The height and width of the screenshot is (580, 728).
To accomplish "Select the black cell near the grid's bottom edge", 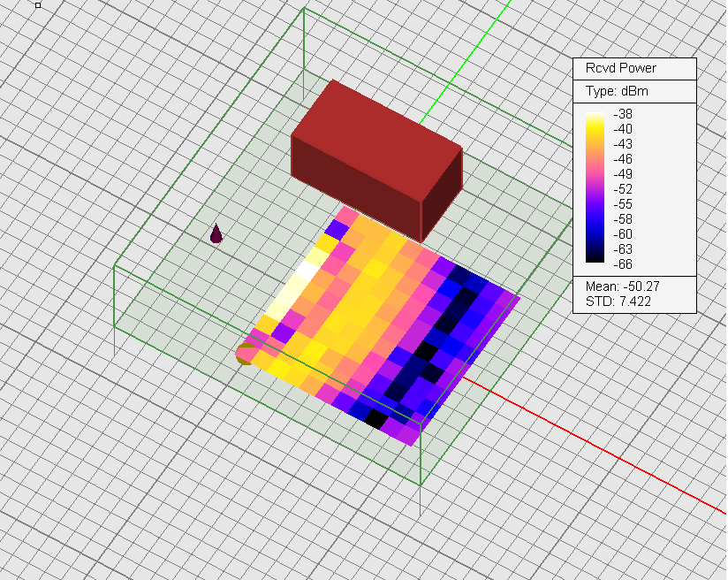I will tap(377, 417).
